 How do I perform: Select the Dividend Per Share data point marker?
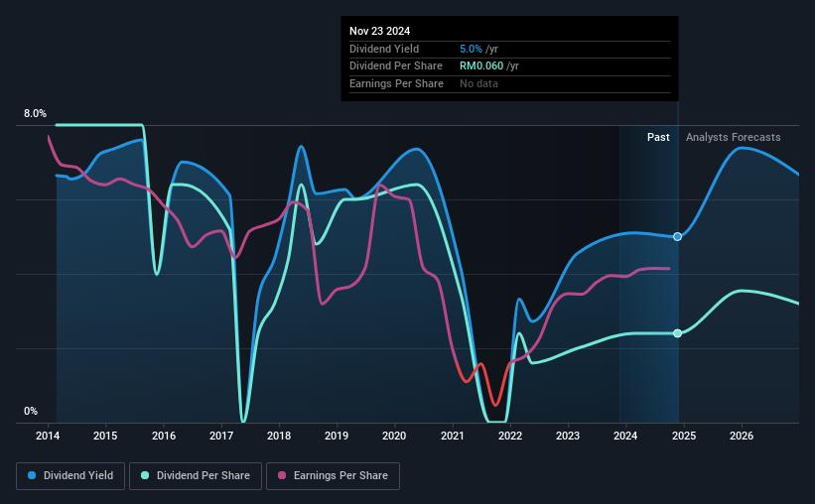[677, 333]
